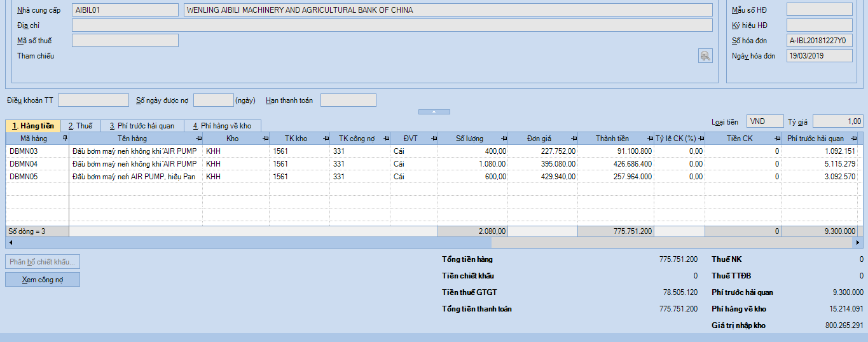868x342 pixels.
Task: Click the Tỷ giá field showing 1,00
Action: tap(838, 121)
